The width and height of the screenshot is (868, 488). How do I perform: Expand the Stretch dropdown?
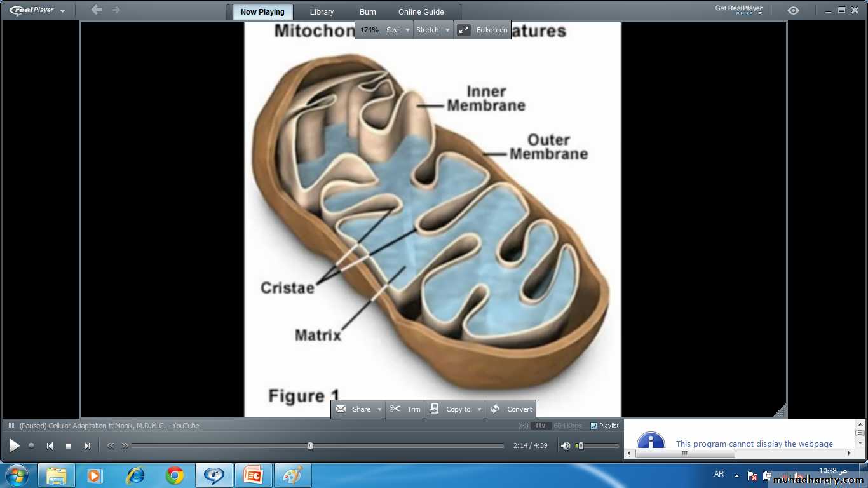point(447,30)
